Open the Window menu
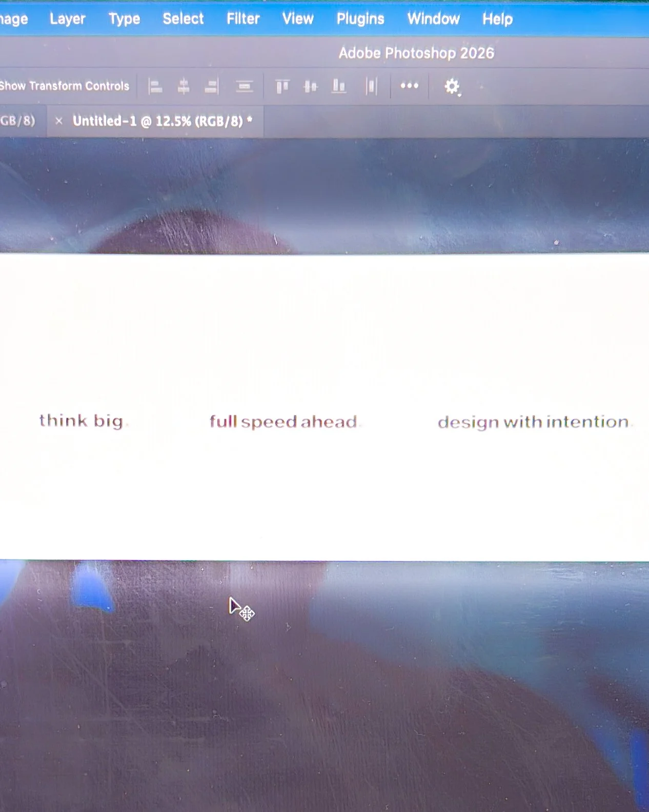The image size is (649, 812). 433,19
